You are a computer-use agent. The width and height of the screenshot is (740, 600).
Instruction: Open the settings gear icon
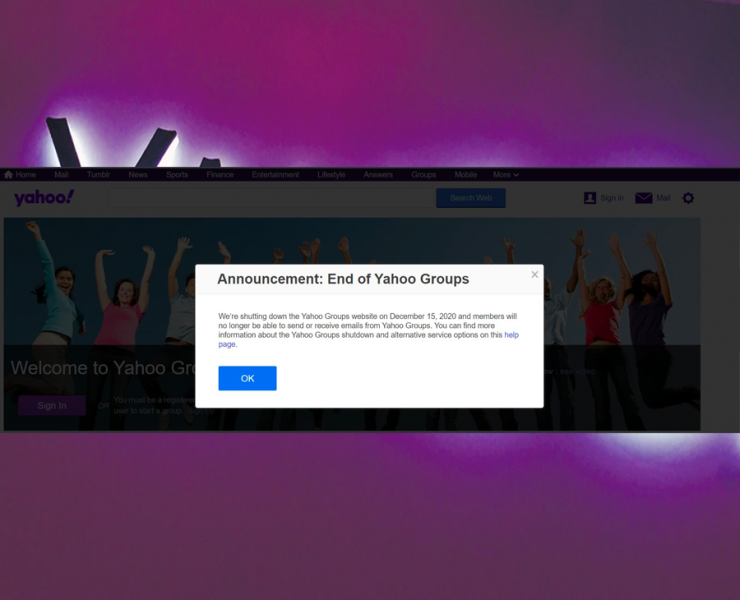(688, 198)
